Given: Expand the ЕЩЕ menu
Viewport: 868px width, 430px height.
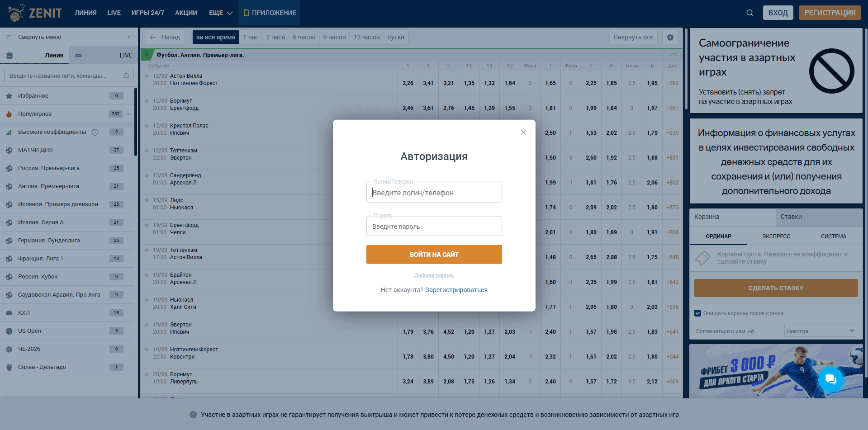Looking at the screenshot, I should tap(221, 13).
